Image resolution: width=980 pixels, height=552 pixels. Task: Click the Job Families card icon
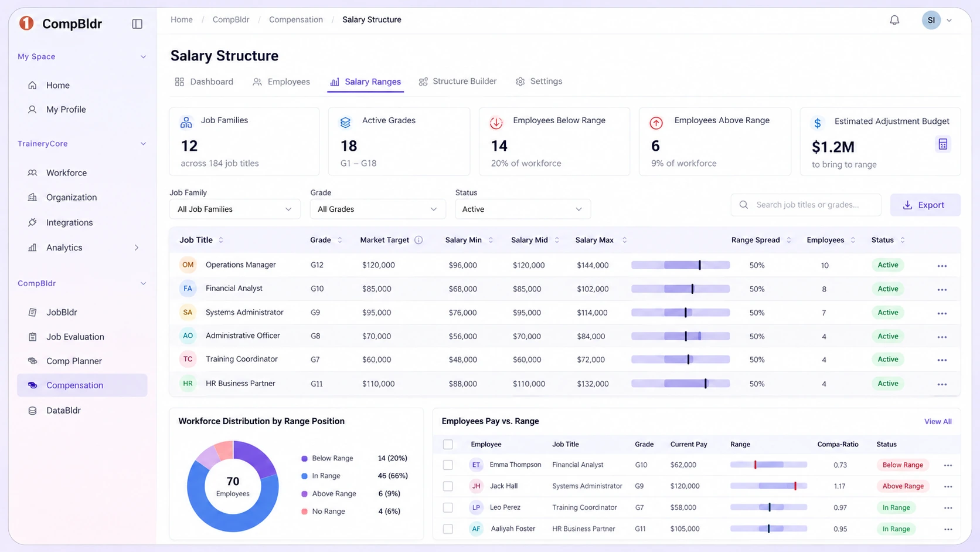(x=186, y=122)
